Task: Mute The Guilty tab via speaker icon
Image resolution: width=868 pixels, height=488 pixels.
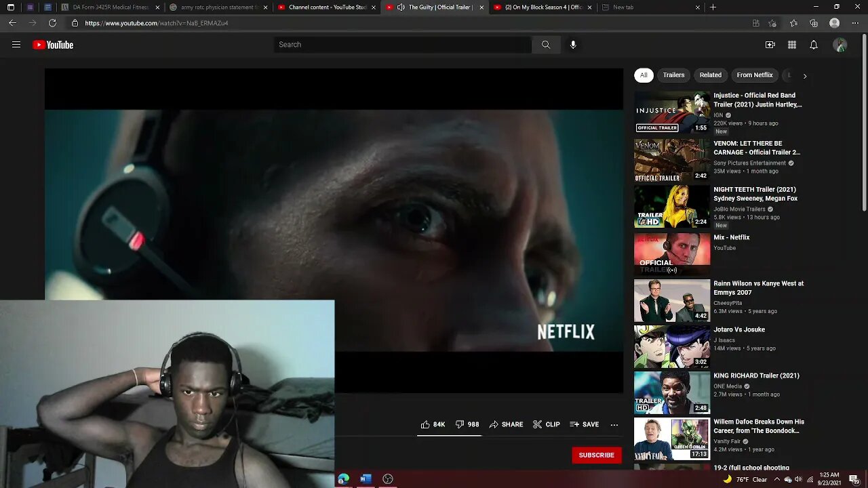Action: 401,7
